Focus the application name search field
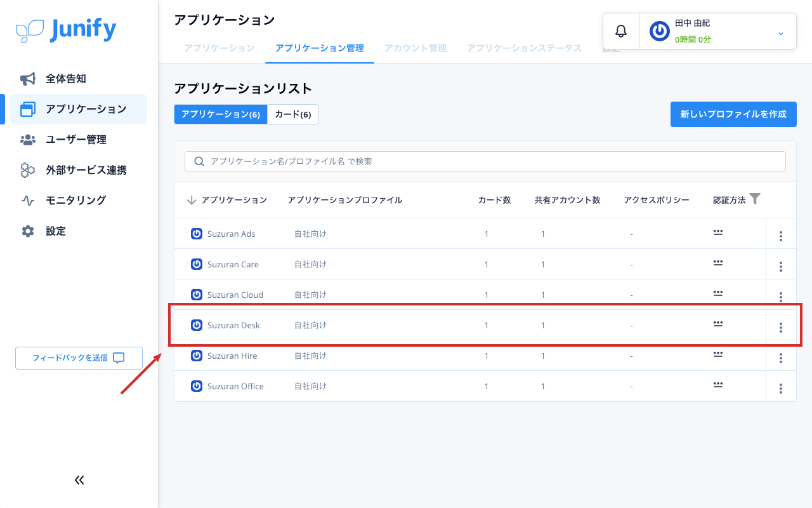This screenshot has width=812, height=508. click(485, 161)
